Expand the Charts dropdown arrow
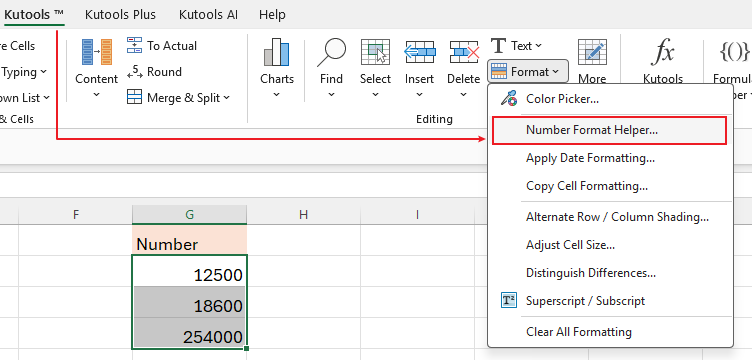Image resolution: width=752 pixels, height=360 pixels. [x=277, y=94]
